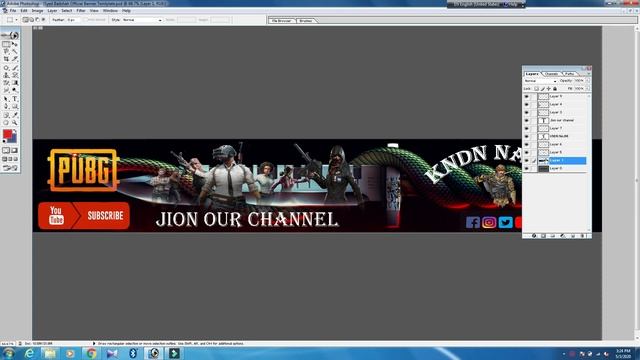Image resolution: width=640 pixels, height=360 pixels.
Task: Select the Slice tool
Action: (x=15, y=59)
